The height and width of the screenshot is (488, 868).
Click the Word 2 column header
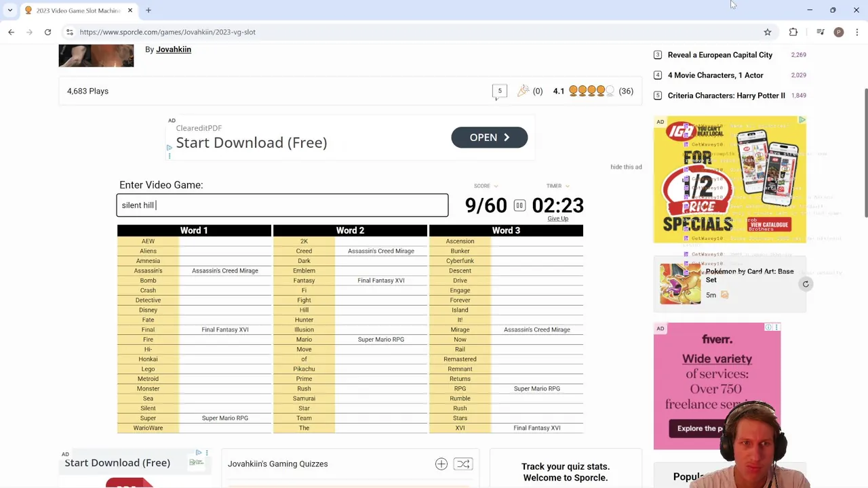tap(350, 230)
